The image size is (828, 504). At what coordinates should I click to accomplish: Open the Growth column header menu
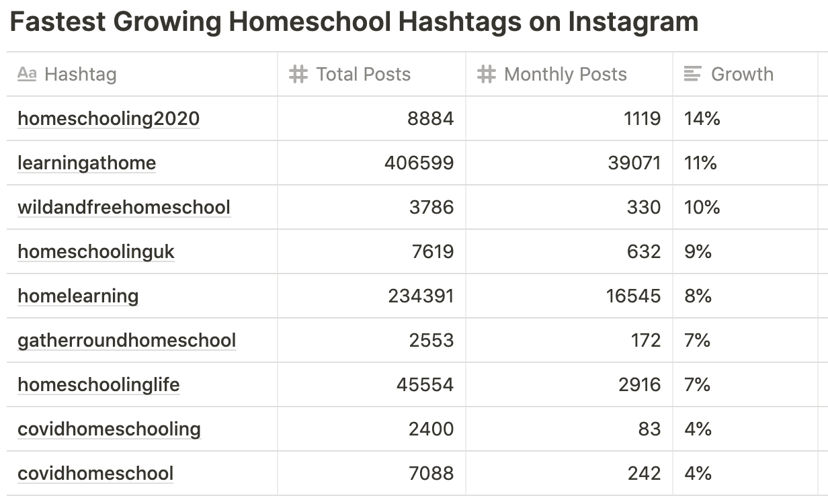745,74
